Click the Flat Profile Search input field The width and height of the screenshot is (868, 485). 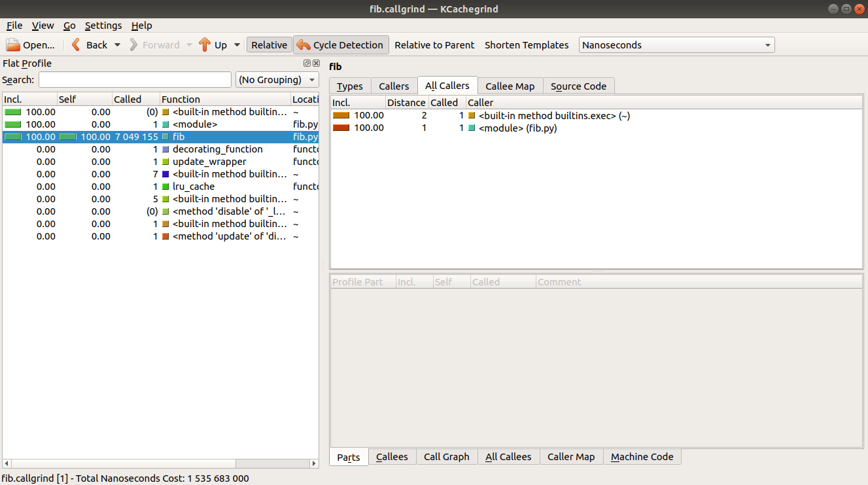point(135,80)
